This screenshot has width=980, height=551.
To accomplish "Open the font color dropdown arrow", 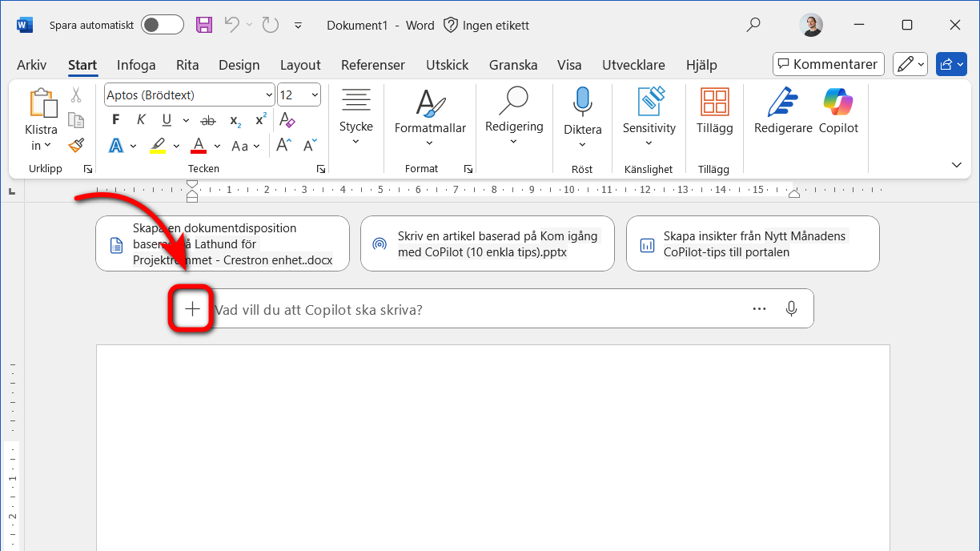I will [217, 147].
